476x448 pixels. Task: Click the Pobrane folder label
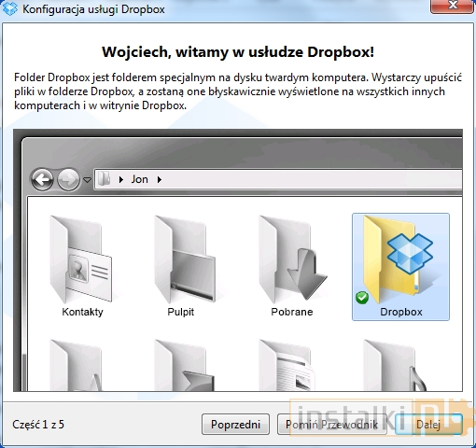(x=292, y=312)
